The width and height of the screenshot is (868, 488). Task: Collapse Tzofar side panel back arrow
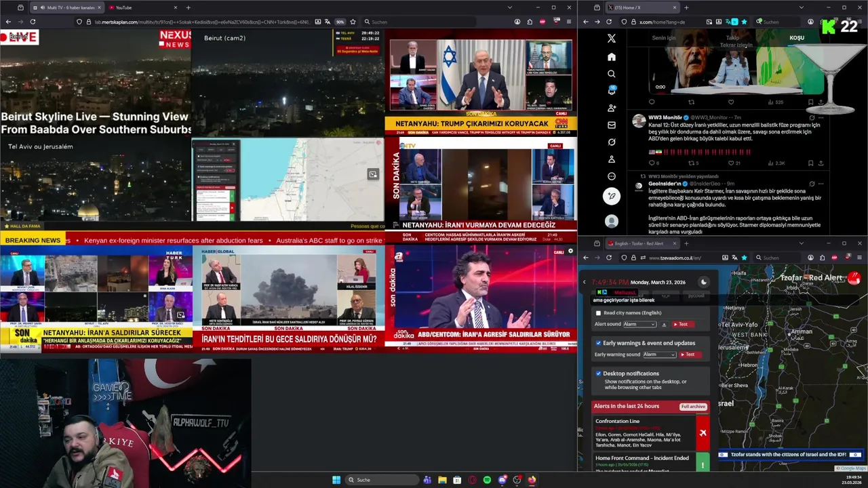[585, 282]
